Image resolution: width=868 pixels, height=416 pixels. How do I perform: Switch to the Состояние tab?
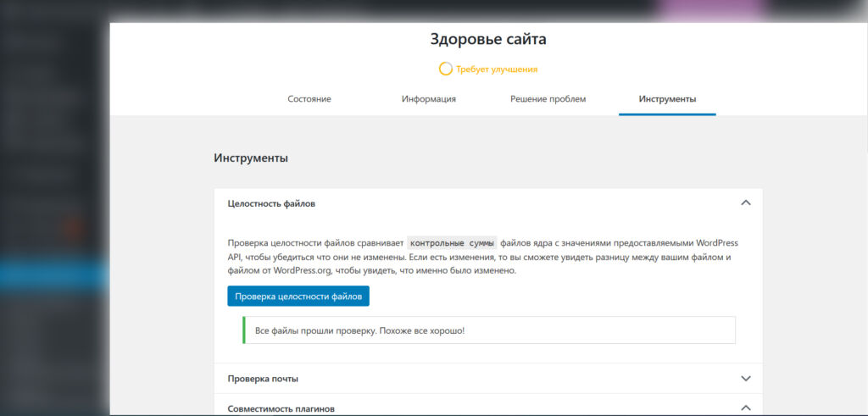pyautogui.click(x=309, y=99)
